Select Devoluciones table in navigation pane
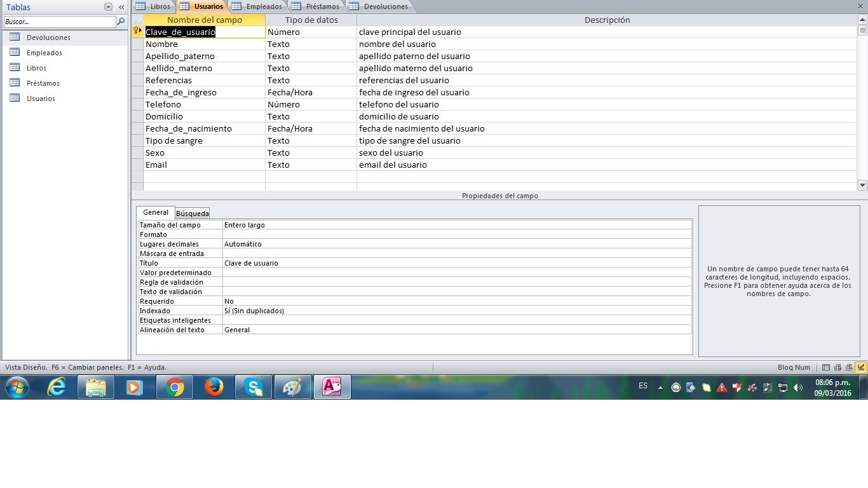The image size is (868, 488). pos(48,37)
